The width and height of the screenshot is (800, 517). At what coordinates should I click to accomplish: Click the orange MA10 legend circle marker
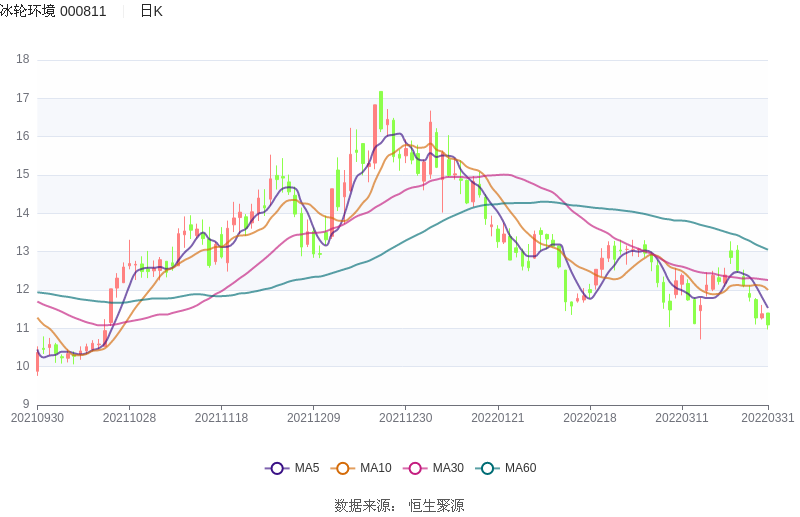pos(343,468)
